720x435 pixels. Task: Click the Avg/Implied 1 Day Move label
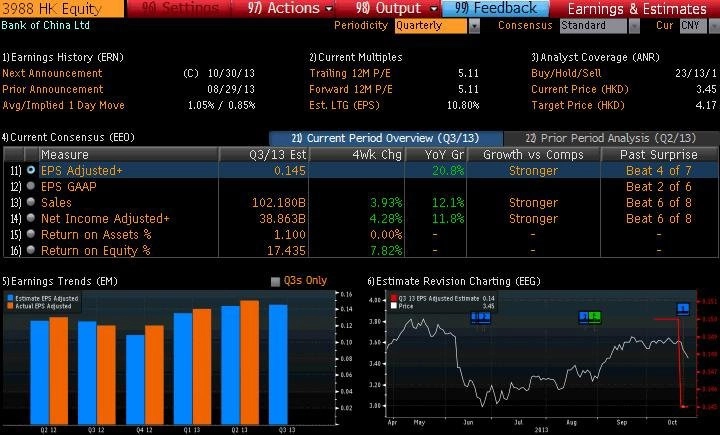pos(63,106)
